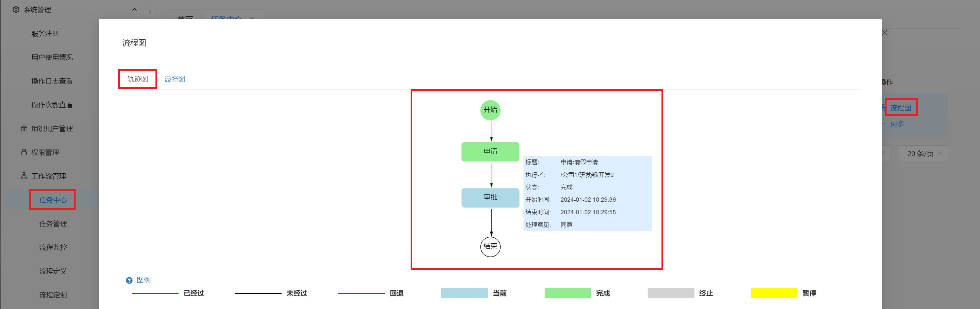Select 流程定制 in the sidebar

point(53,295)
